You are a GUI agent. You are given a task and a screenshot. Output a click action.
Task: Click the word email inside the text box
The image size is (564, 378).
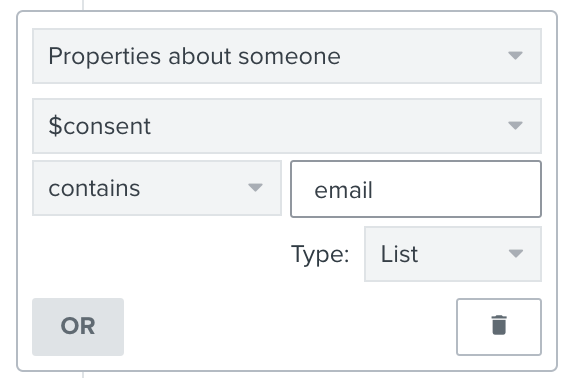343,190
